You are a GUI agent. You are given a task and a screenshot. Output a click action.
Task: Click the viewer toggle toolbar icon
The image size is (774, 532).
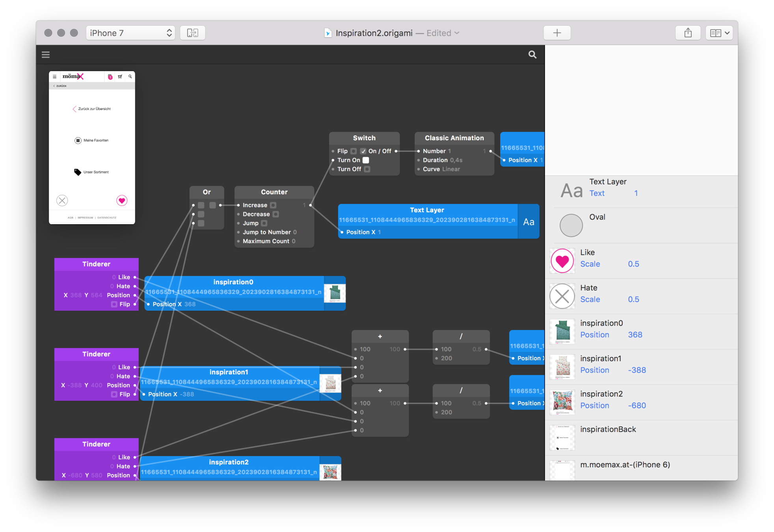192,33
